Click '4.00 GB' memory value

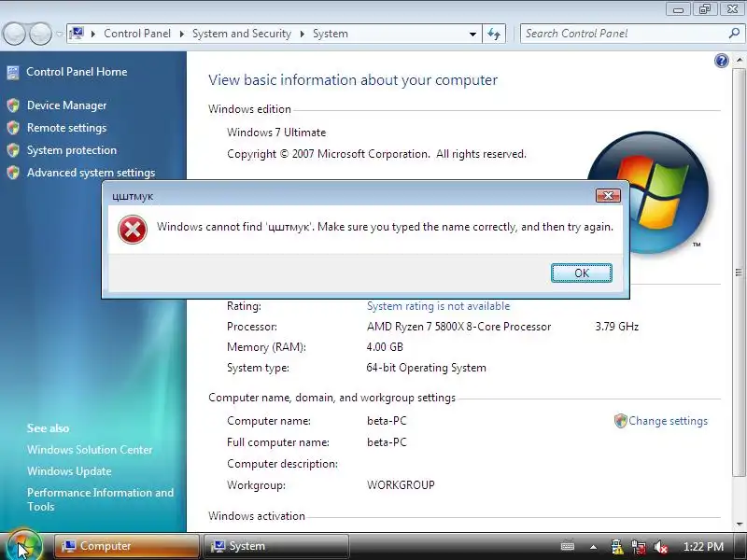385,347
